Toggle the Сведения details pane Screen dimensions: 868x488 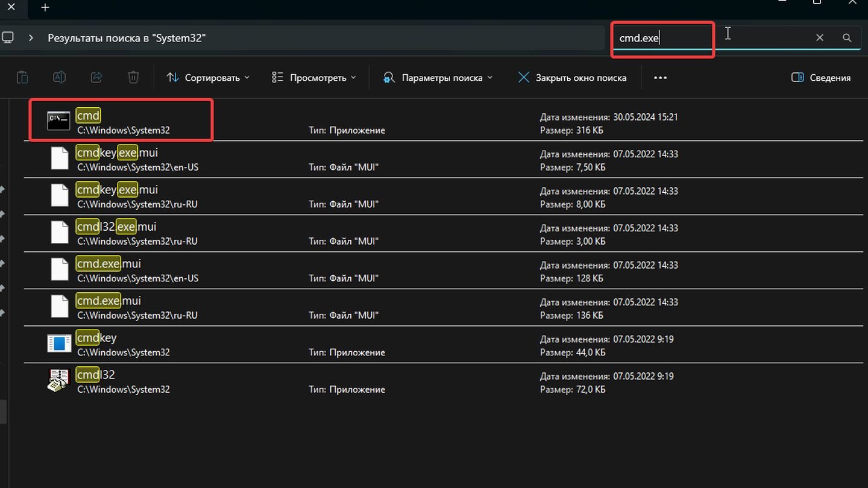point(820,78)
